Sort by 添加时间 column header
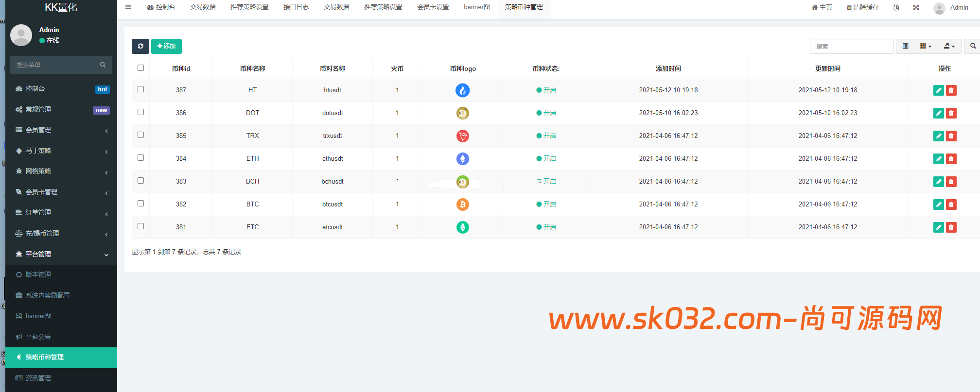The image size is (980, 392). [x=668, y=68]
